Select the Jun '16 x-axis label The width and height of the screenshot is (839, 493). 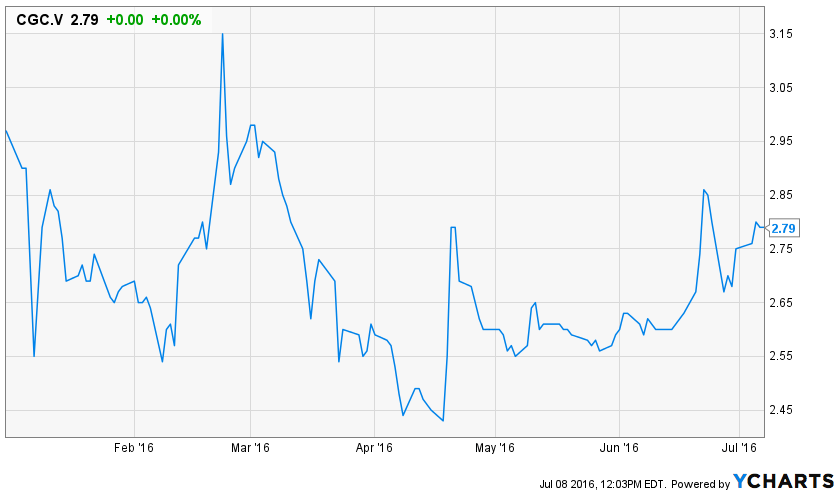(x=619, y=448)
